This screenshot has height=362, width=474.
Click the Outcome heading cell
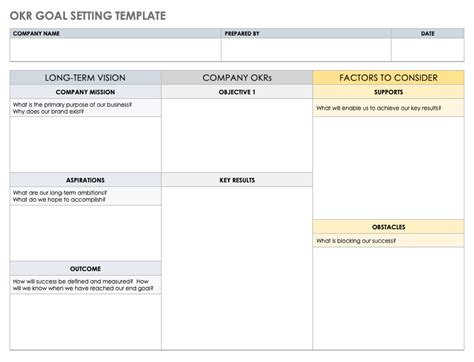[85, 269]
